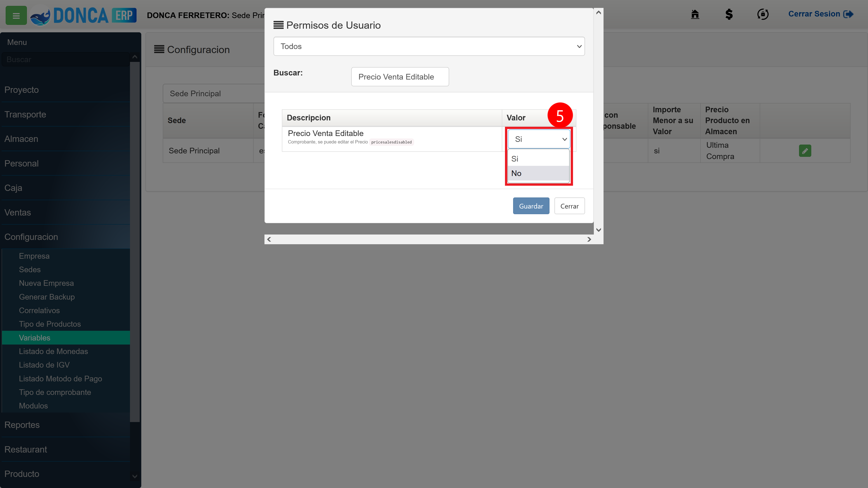
Task: Click modal horizontal scroll left arrow
Action: (269, 239)
